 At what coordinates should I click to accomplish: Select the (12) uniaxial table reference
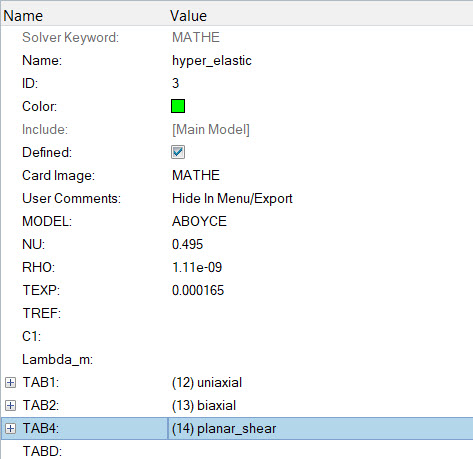(207, 383)
